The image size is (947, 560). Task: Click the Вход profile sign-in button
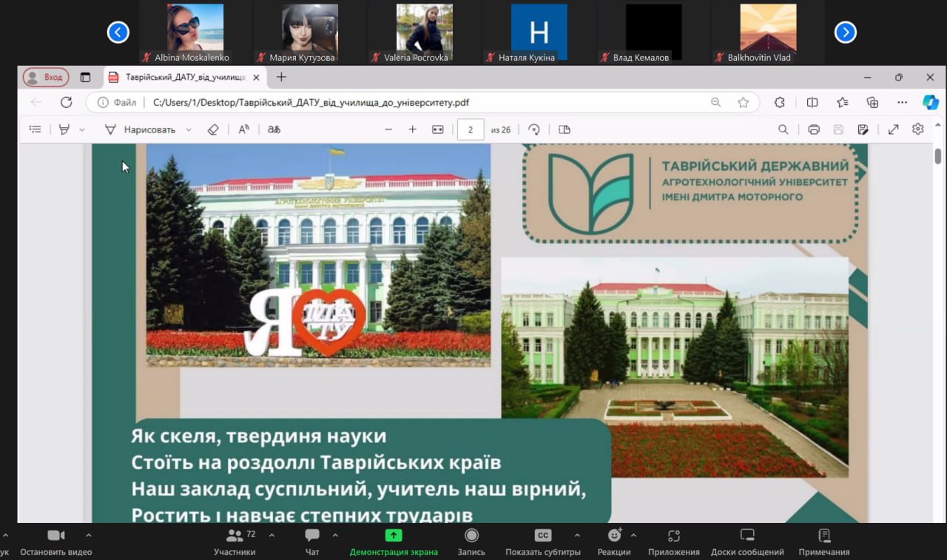(46, 77)
